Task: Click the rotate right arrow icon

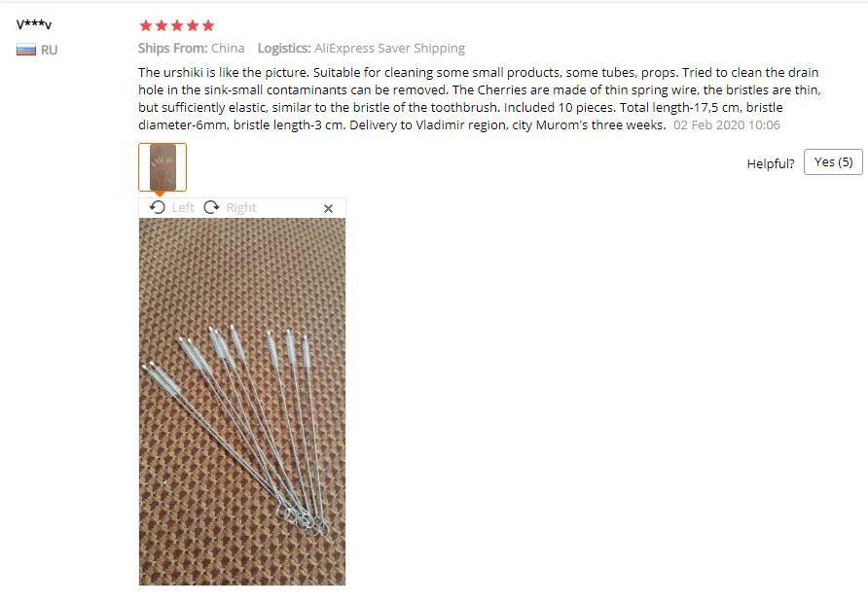Action: (211, 207)
